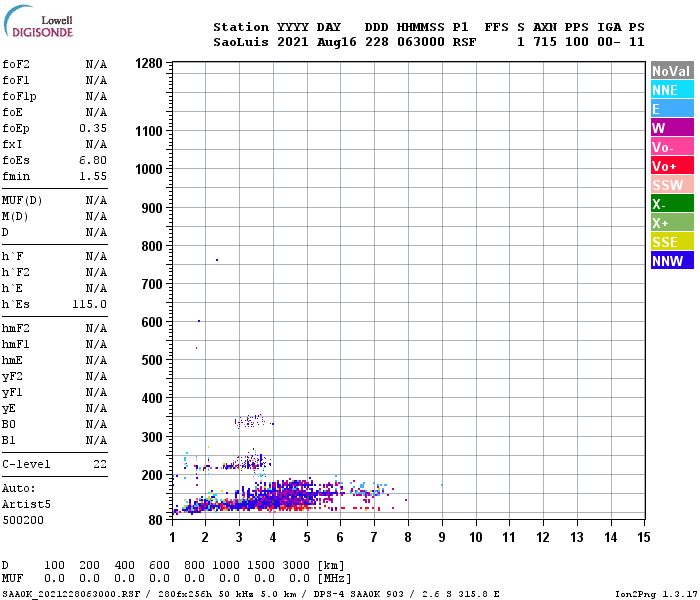Click the h`Es value 115.0
The image size is (700, 600).
tap(90, 304)
